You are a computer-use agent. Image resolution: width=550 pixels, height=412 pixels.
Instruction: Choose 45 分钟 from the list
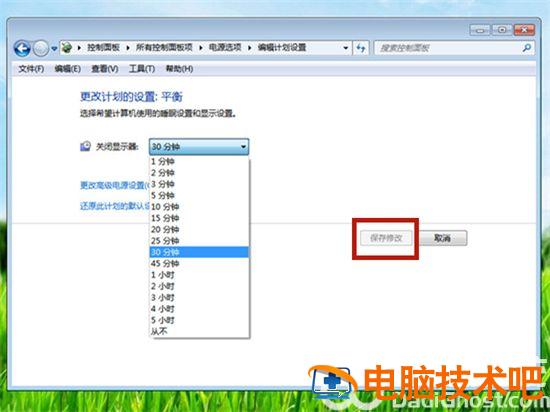click(x=199, y=263)
